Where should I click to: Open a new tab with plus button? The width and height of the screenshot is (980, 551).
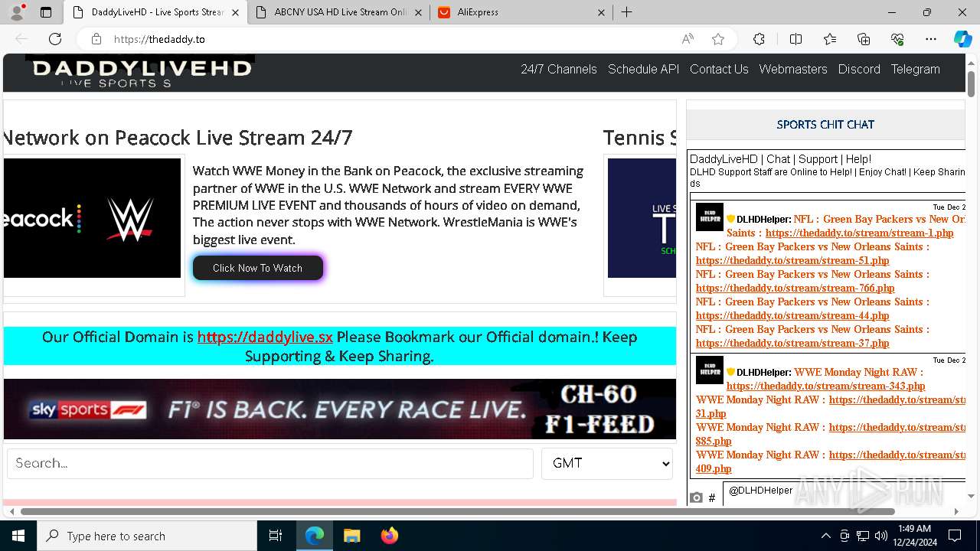(626, 12)
